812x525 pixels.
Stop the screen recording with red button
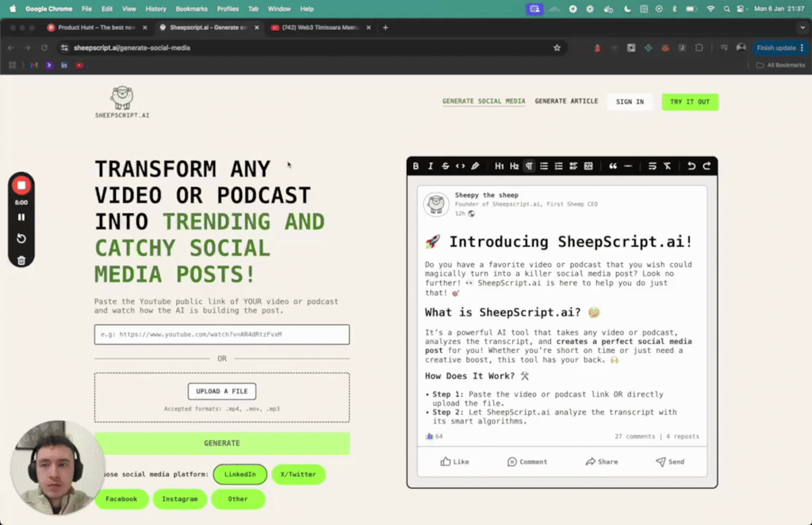point(21,186)
